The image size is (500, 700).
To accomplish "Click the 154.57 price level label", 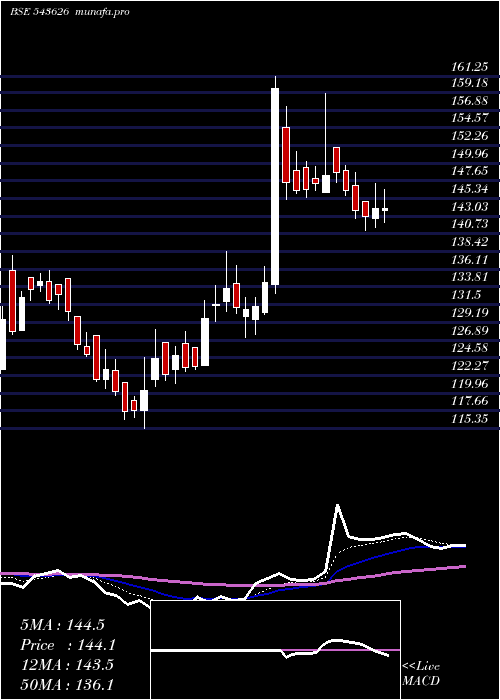I will [470, 119].
